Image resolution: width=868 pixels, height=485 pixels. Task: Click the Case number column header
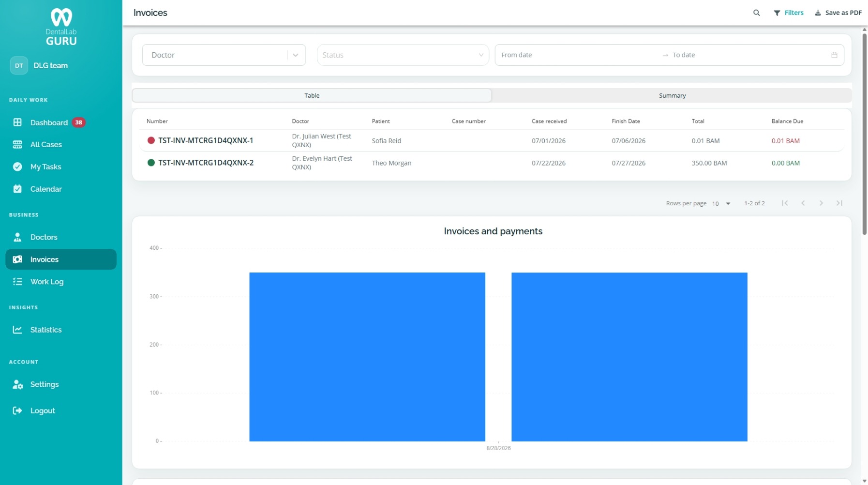click(469, 121)
